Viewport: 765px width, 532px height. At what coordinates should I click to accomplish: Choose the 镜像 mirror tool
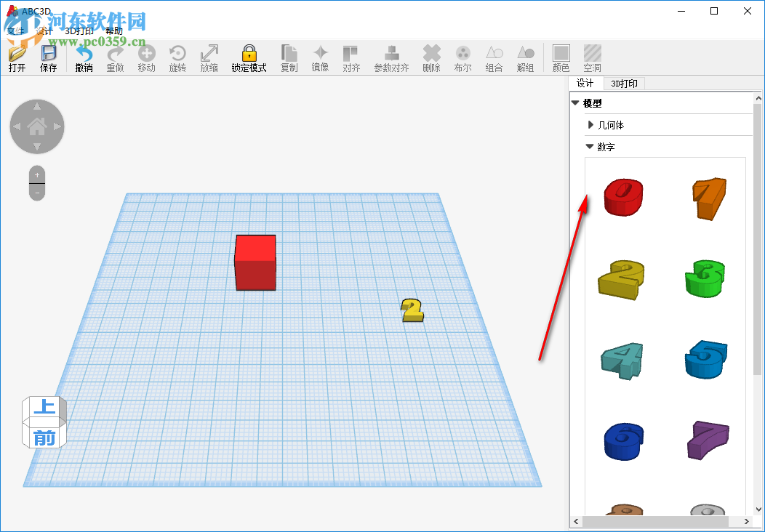click(x=321, y=59)
